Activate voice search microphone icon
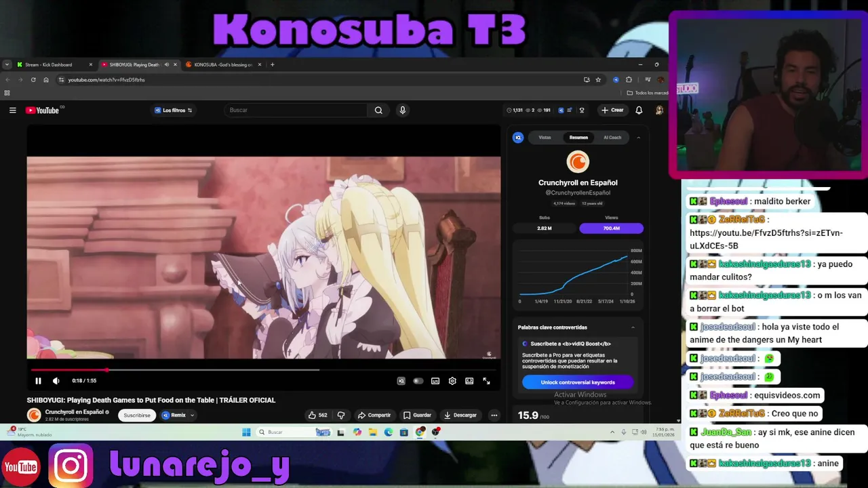Viewport: 868px width, 488px height. pos(402,110)
